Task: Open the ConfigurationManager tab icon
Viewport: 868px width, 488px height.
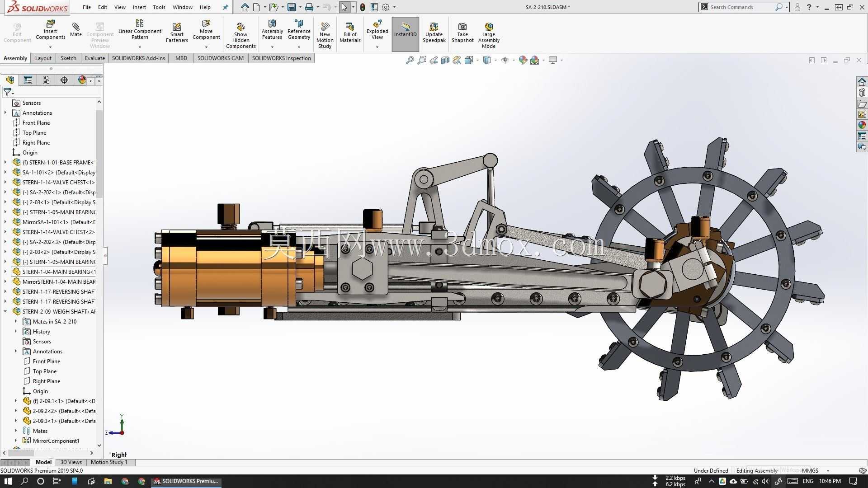Action: coord(46,80)
